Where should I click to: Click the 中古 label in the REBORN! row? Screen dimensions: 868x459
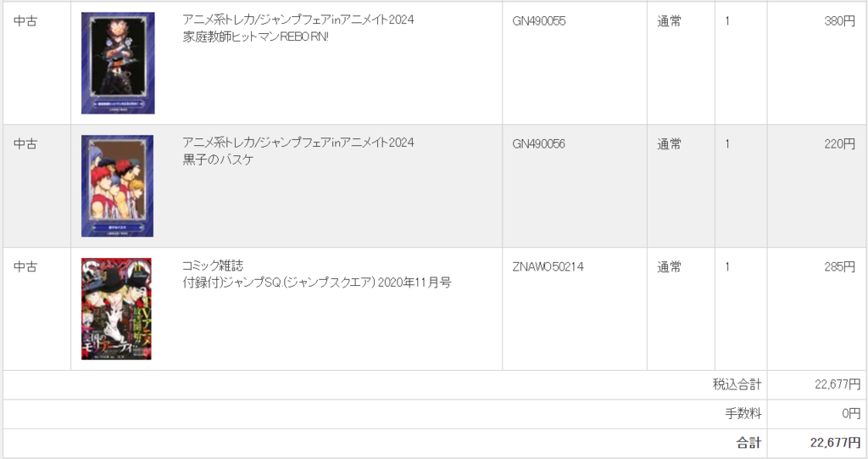(25, 21)
